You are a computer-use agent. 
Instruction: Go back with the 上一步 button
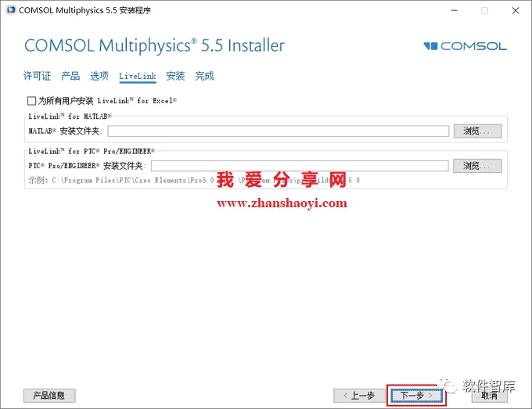(359, 396)
